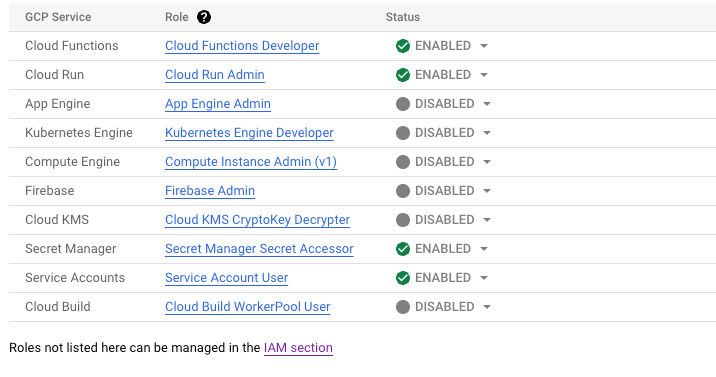Click the Status column header

[x=403, y=17]
